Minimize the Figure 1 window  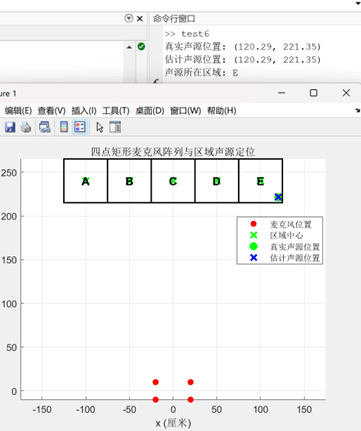pyautogui.click(x=282, y=93)
